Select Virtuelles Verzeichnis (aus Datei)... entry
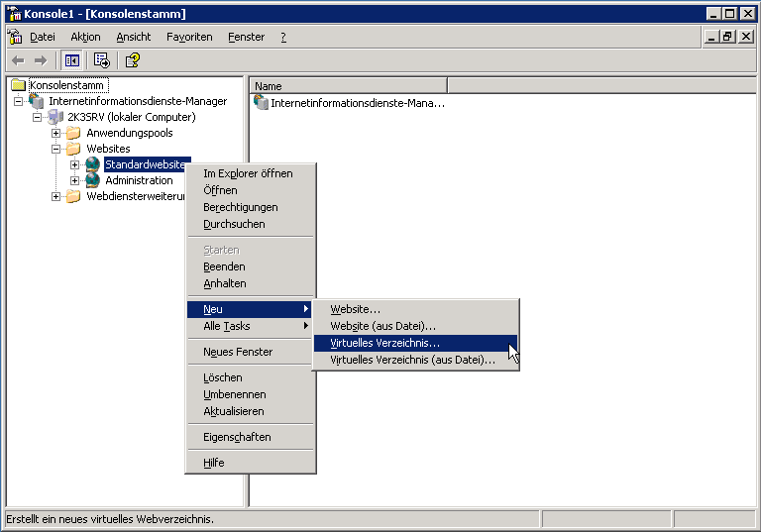761x532 pixels. tap(415, 360)
